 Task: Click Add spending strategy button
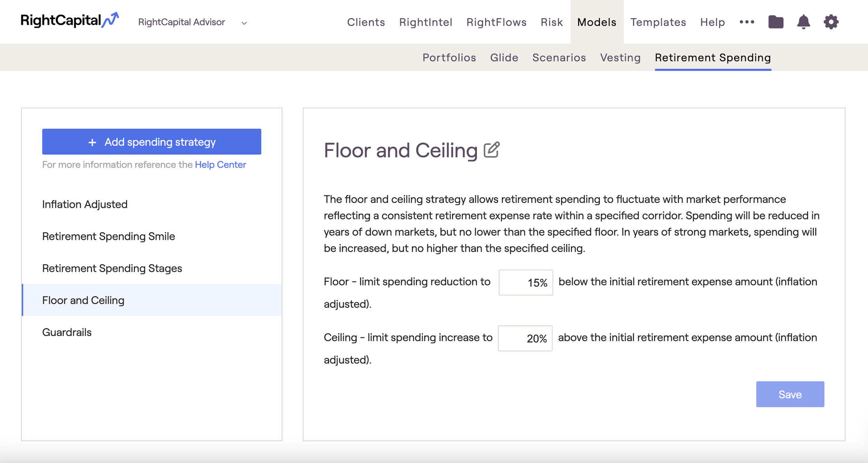(151, 142)
